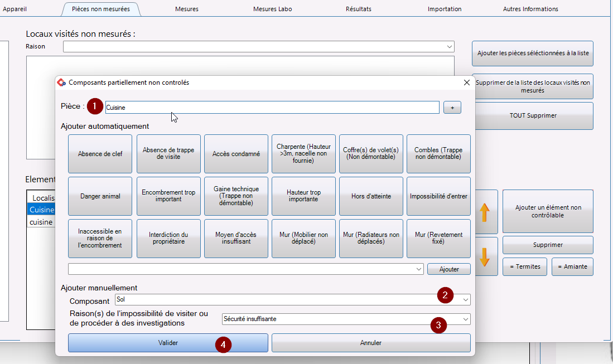Click Ajouter les pièces sélectionnées à la liste
The image size is (613, 364).
click(x=533, y=53)
